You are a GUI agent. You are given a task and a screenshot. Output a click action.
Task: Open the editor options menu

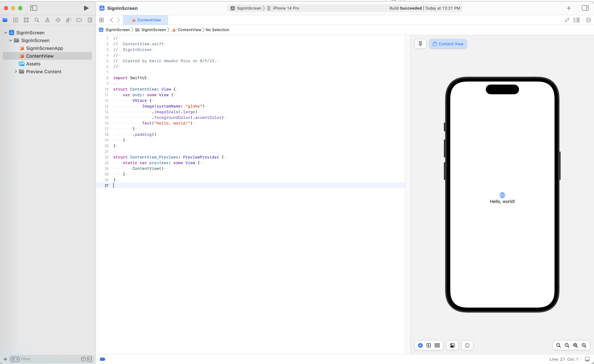(x=576, y=20)
